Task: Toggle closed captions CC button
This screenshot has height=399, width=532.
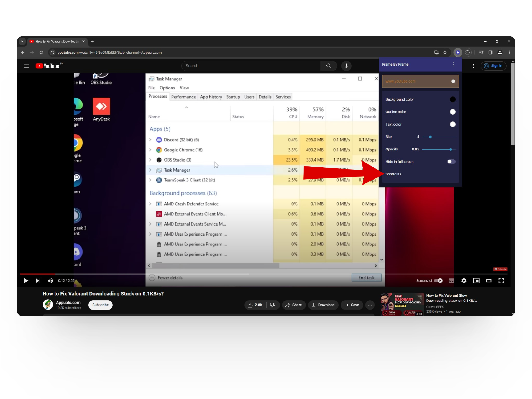Action: pyautogui.click(x=451, y=281)
